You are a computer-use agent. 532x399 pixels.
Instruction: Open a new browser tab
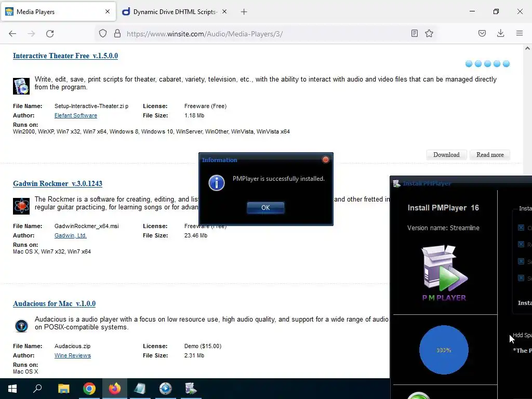[244, 12]
